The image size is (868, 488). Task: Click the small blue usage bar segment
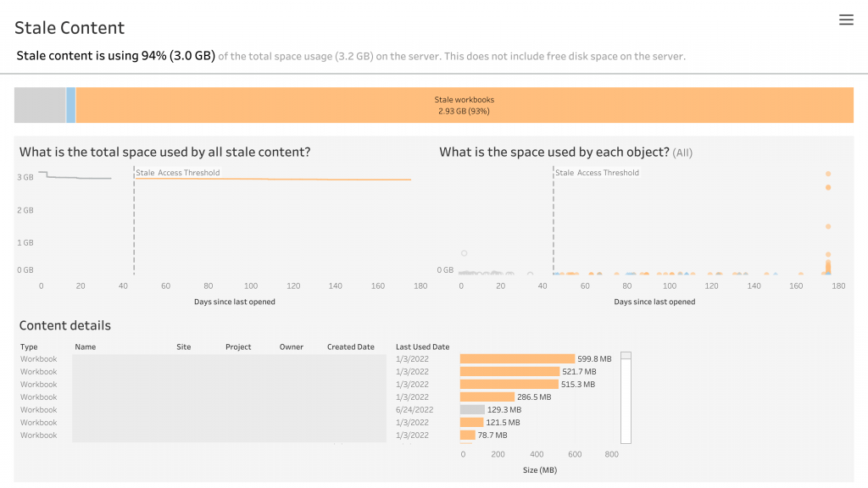tap(71, 105)
